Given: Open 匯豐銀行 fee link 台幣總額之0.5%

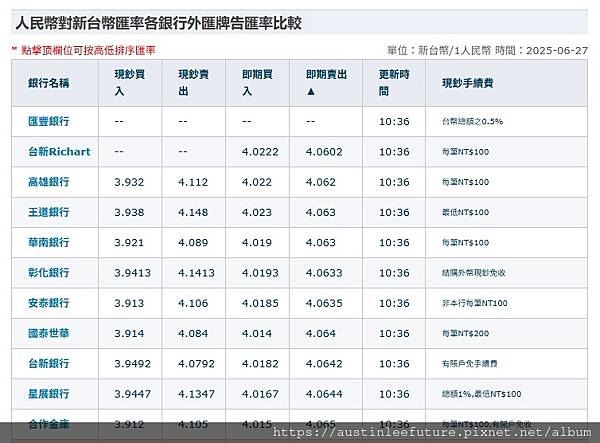Looking at the screenshot, I should 472,122.
